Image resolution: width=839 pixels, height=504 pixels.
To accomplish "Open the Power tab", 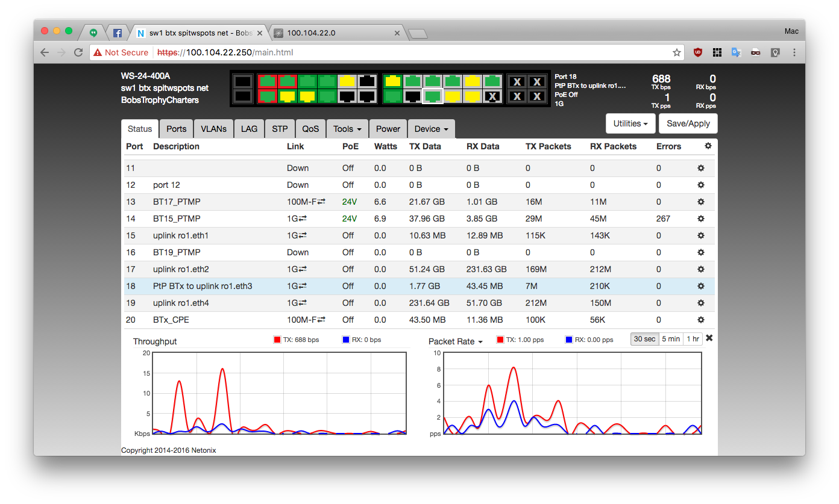I will click(388, 129).
